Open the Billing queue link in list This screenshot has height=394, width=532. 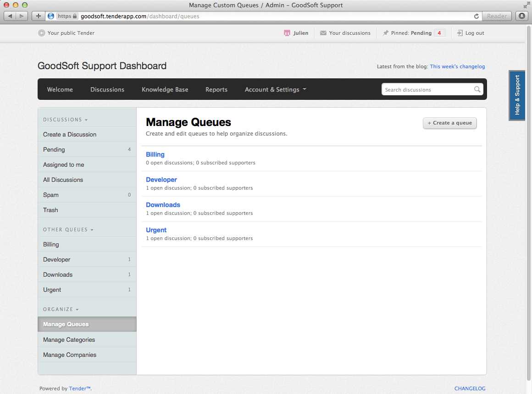(x=155, y=154)
